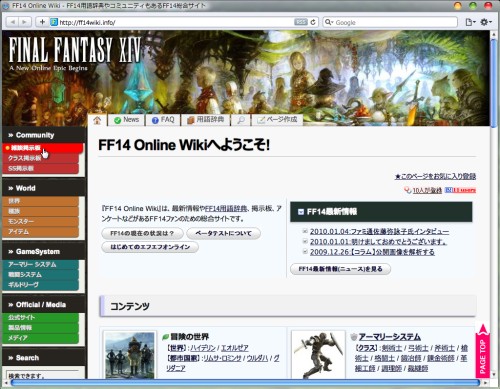The height and width of the screenshot is (389, 500).
Task: Click the shield icon beside アーマリーシステム
Action: click(x=354, y=337)
